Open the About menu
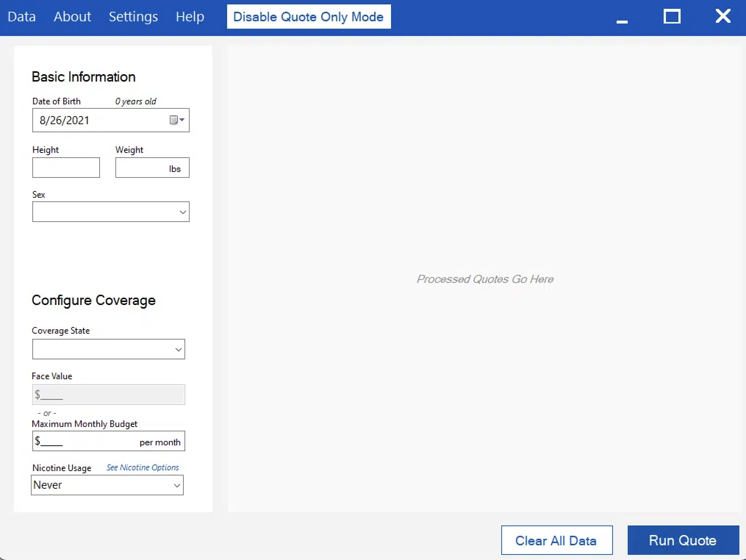The width and height of the screenshot is (746, 560). tap(72, 17)
